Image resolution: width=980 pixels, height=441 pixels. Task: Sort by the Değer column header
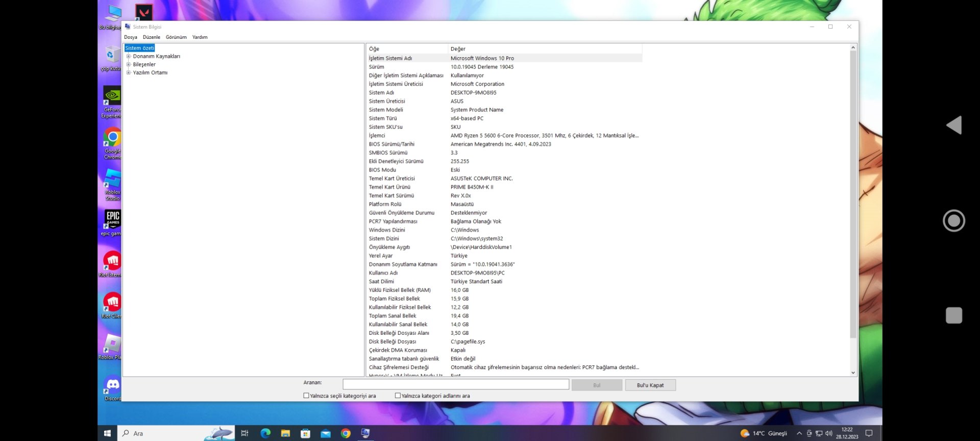point(545,49)
